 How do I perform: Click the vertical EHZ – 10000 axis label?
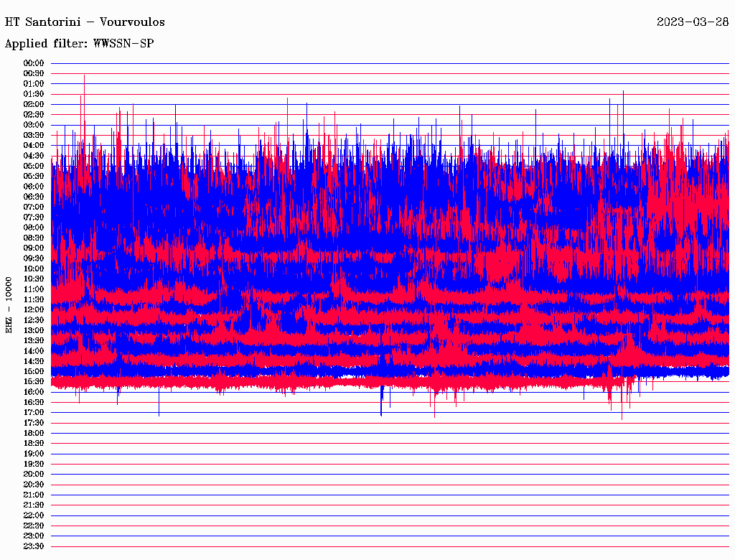click(x=9, y=304)
